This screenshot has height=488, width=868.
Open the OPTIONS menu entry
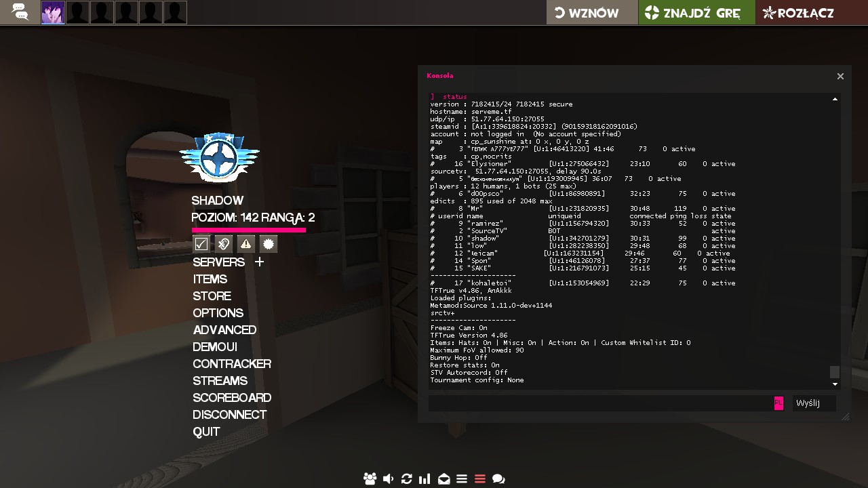218,313
